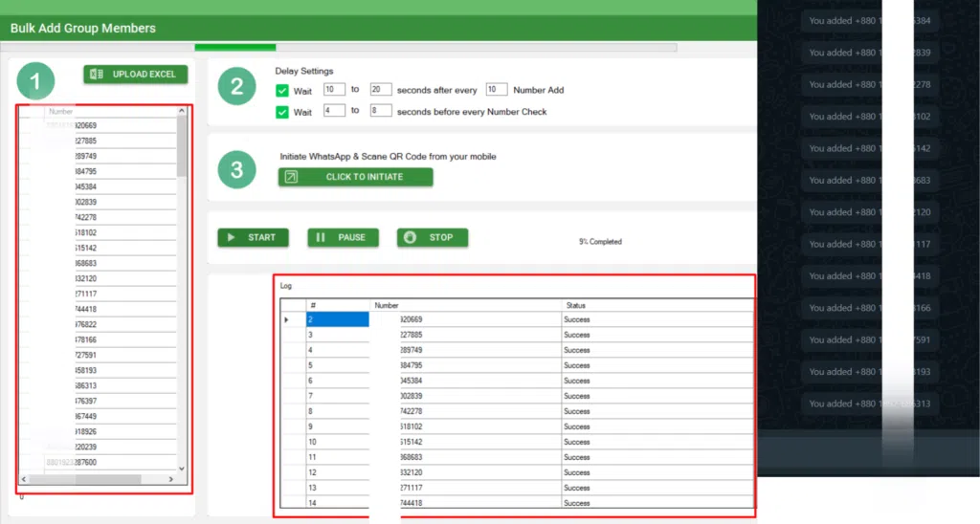Screen dimensions: 980x524
Task: Click the WhatsApp message 'You added' ending 2278
Action: 869,84
